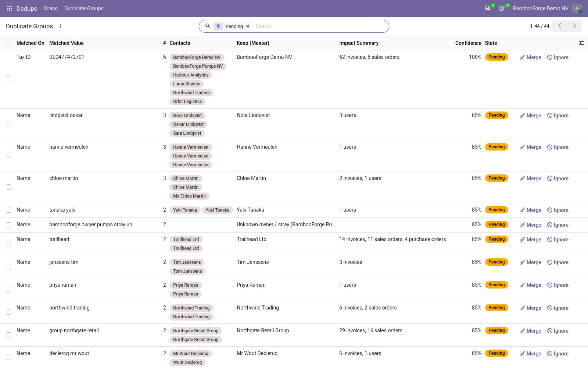Remove the Pending filter facet
Viewport: 588px width, 368px height.
coord(248,26)
